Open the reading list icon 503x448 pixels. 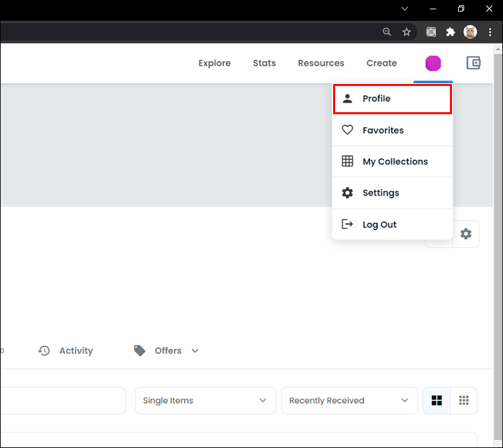[431, 32]
